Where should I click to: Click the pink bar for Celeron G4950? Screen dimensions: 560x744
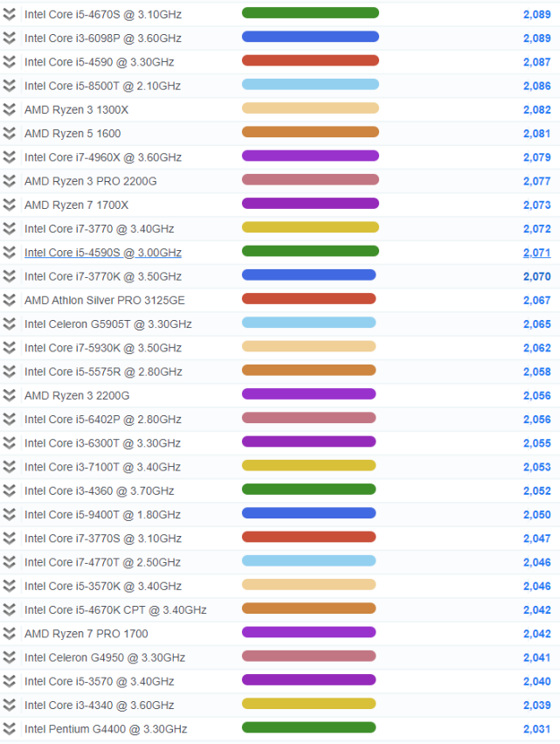pyautogui.click(x=308, y=656)
